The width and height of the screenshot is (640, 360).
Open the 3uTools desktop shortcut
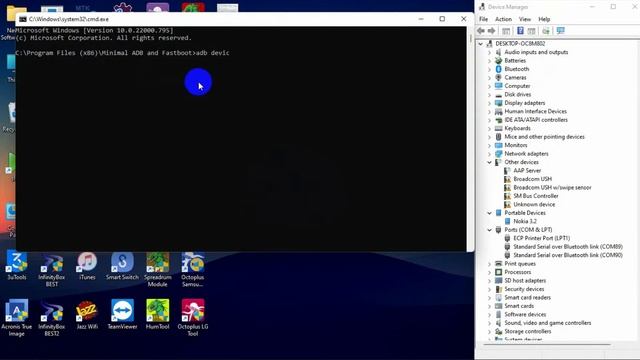click(x=17, y=266)
